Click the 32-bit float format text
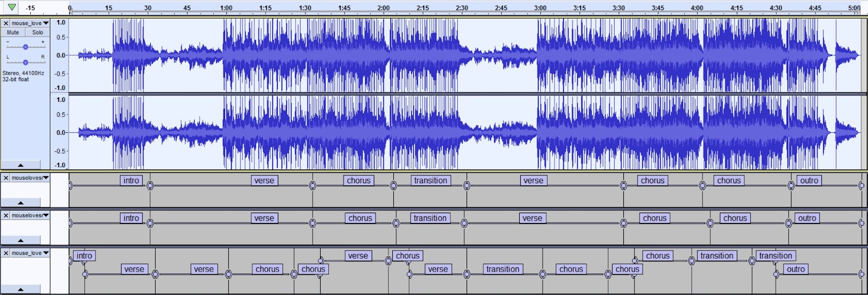This screenshot has width=868, height=295. tap(16, 80)
